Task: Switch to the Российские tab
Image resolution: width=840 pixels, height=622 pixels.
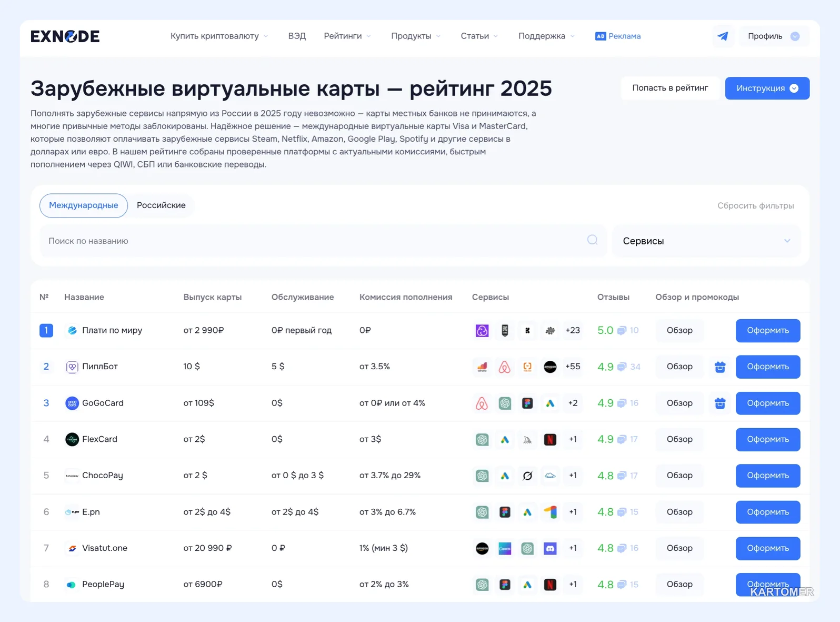Action: pyautogui.click(x=161, y=205)
